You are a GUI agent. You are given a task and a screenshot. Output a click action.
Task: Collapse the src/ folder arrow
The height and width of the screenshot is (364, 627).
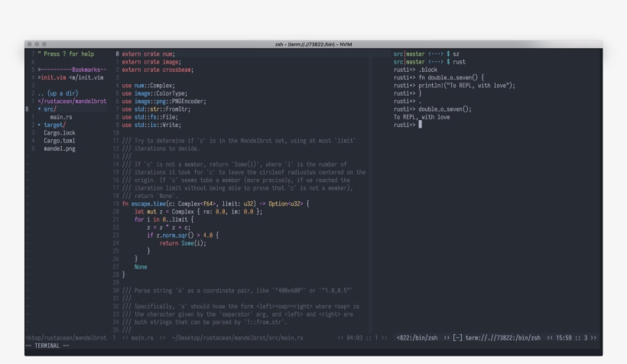pyautogui.click(x=39, y=109)
